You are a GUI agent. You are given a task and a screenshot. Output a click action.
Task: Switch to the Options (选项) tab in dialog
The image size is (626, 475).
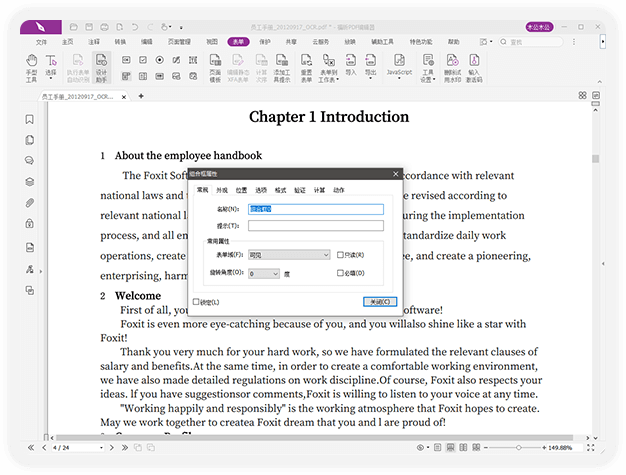261,190
